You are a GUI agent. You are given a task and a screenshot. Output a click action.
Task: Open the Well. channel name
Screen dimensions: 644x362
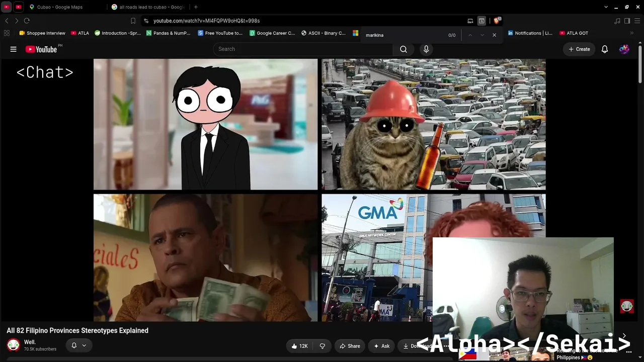pyautogui.click(x=30, y=342)
